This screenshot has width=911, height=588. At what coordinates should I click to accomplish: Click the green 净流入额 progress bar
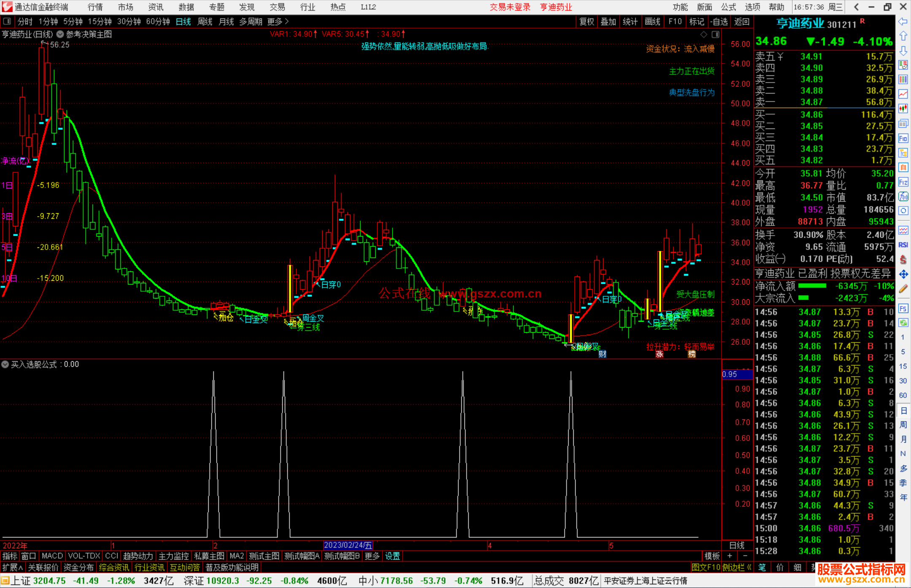click(812, 286)
